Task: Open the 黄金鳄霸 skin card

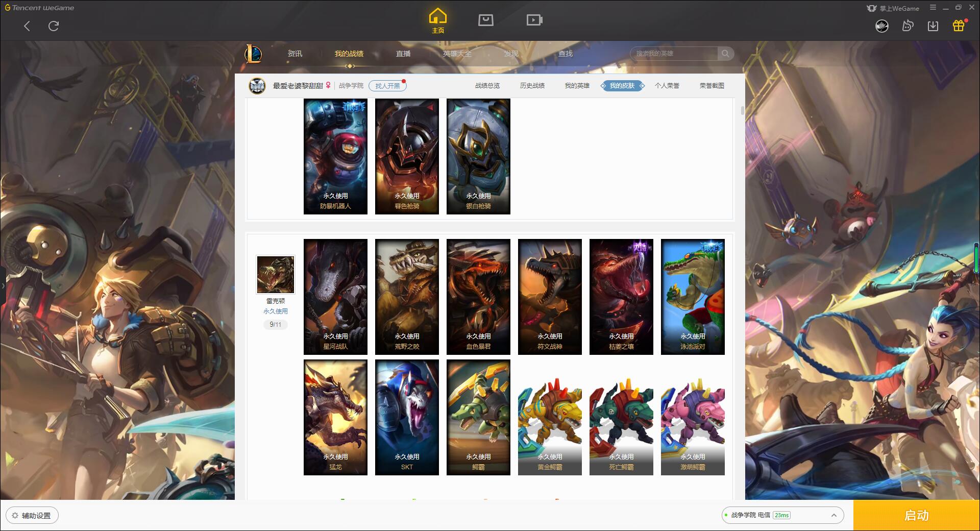Action: click(550, 417)
